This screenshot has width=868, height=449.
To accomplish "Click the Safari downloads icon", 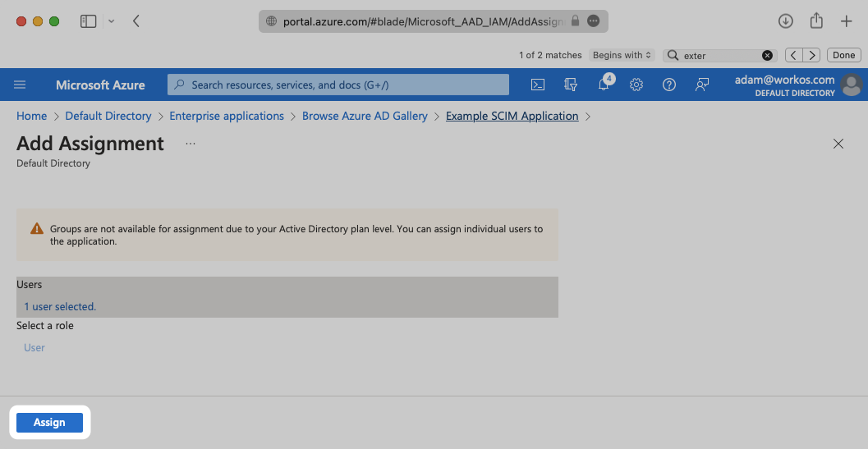I will (x=785, y=21).
